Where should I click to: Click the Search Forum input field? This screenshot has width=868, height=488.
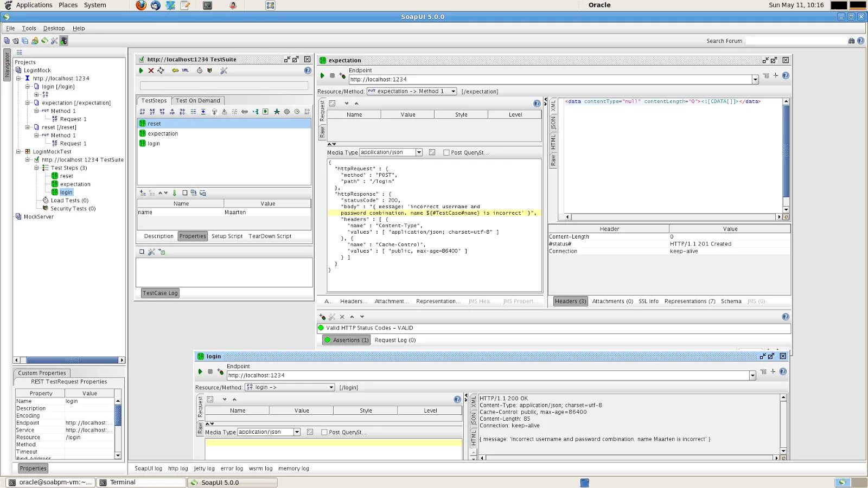coord(796,41)
